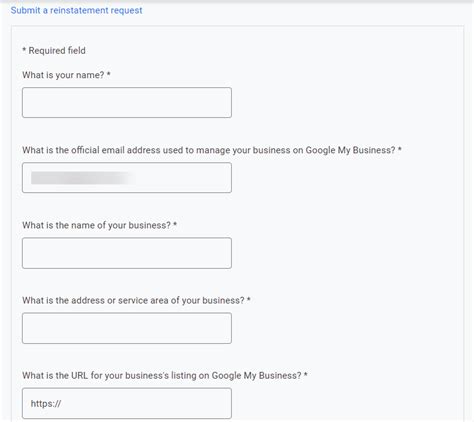This screenshot has height=422, width=474.
Task: Click the "What is your name?" label
Action: [63, 75]
